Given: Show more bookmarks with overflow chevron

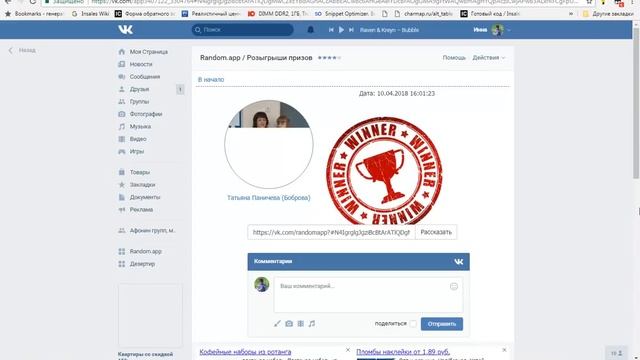Looking at the screenshot, I should 571,13.
